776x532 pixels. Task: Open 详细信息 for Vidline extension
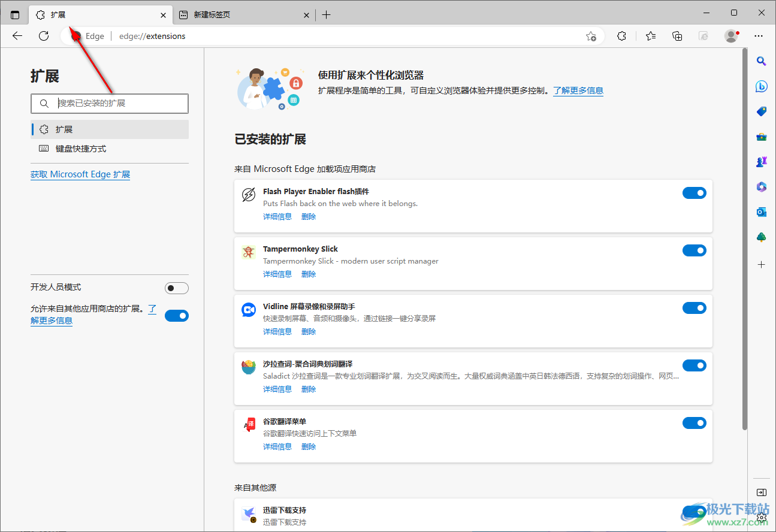click(277, 332)
